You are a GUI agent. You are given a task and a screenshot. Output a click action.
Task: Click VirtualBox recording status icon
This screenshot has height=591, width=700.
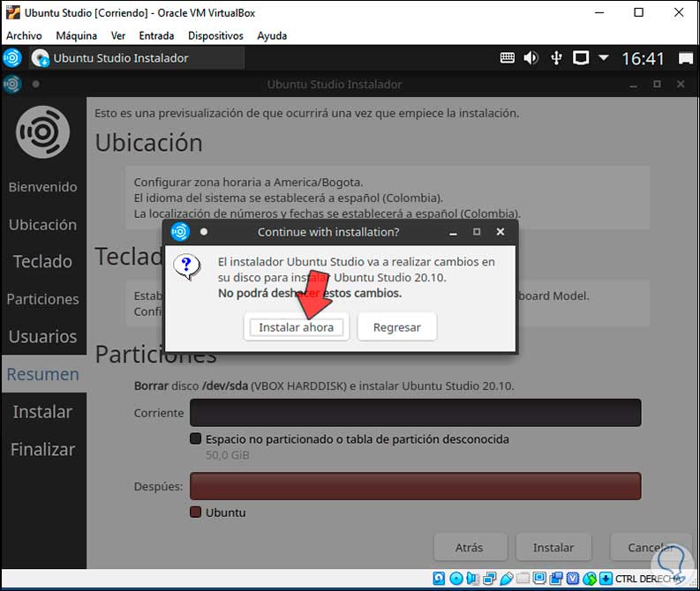point(556,579)
